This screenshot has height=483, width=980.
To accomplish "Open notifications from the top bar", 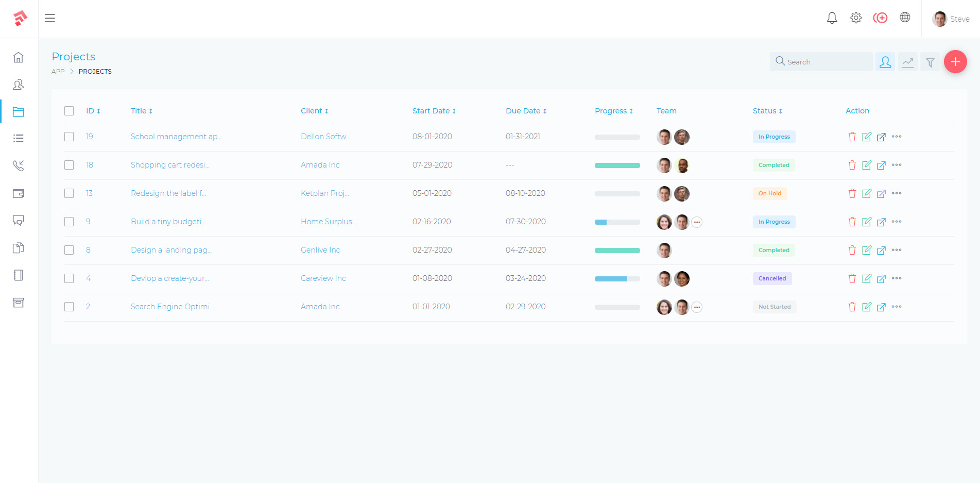I will tap(832, 18).
